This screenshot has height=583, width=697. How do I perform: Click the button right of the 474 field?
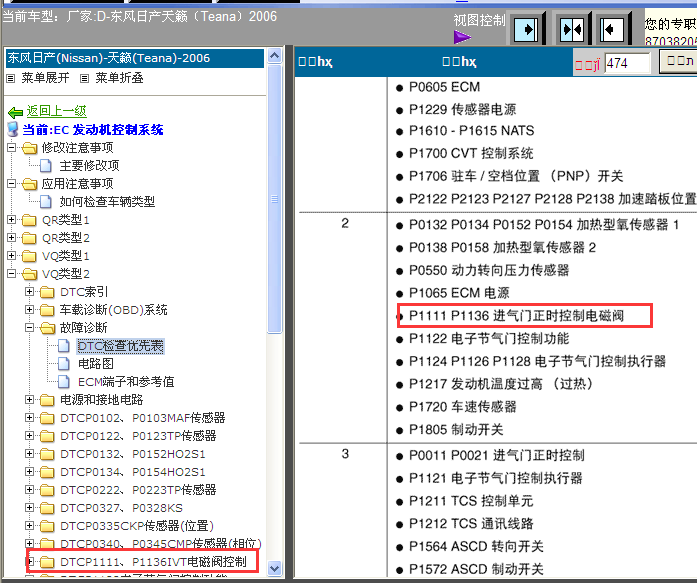click(x=678, y=61)
